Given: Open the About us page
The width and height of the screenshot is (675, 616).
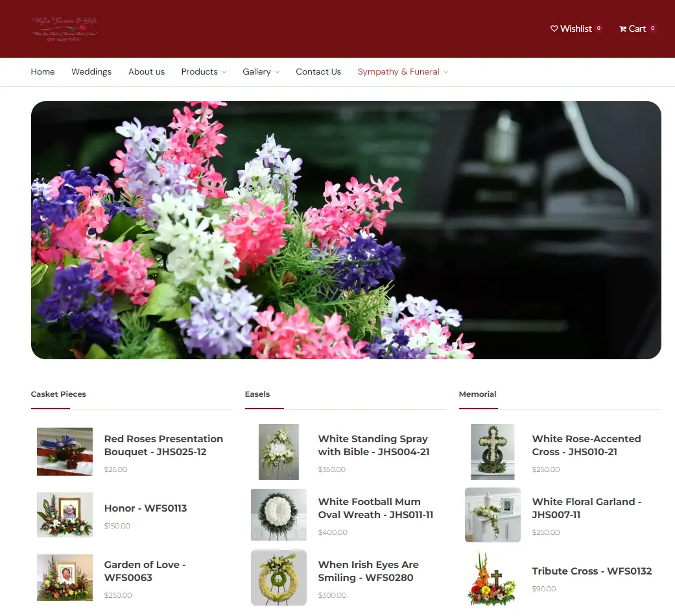Looking at the screenshot, I should (147, 71).
